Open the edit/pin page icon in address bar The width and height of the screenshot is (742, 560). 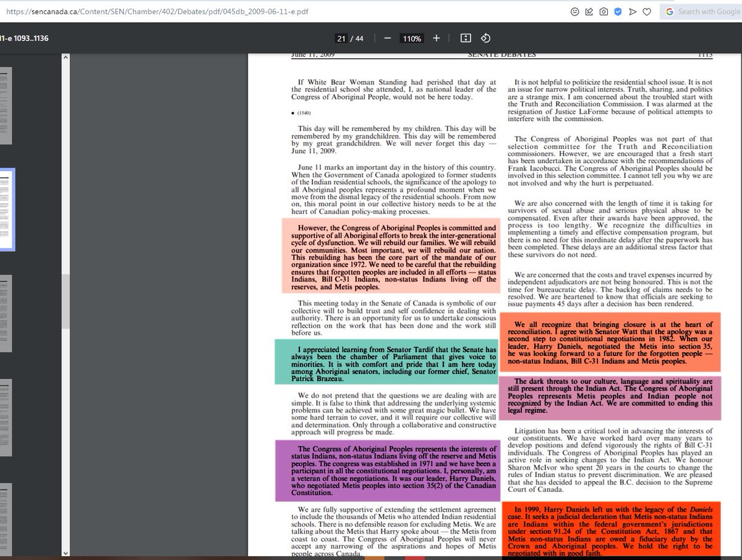[589, 11]
